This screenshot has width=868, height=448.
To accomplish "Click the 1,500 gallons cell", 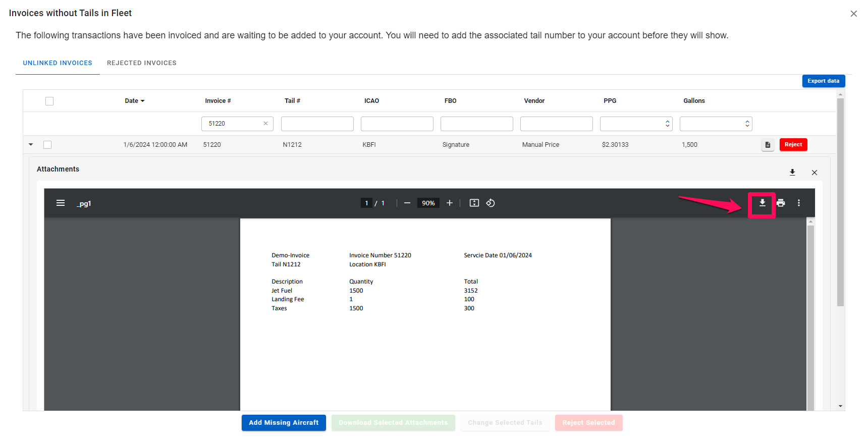I will coord(689,145).
